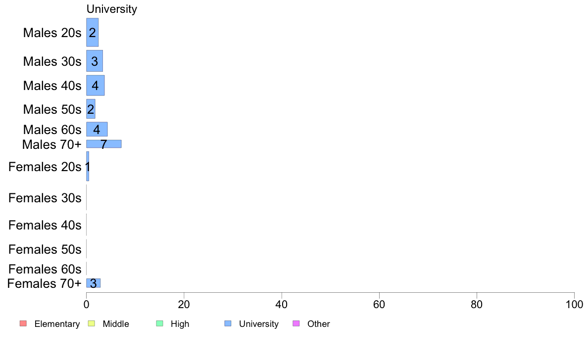Select the Males 40s bar

(95, 86)
